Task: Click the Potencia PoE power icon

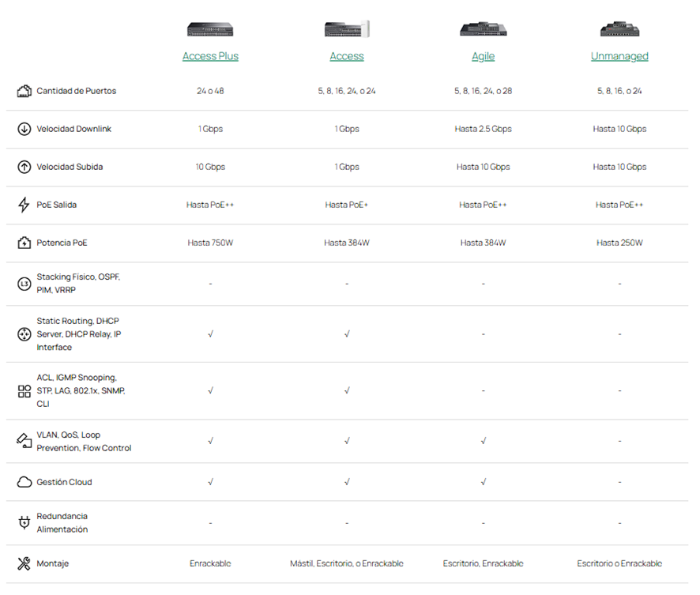Action: tap(24, 243)
